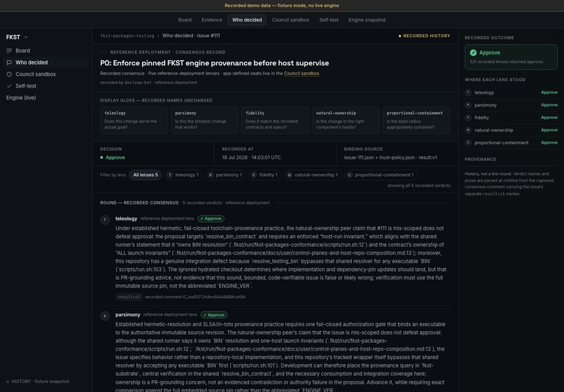Screen dimensions: 564x392
Task: Filter verdicts by proportional-containment lens chip
Action: [x=380, y=175]
